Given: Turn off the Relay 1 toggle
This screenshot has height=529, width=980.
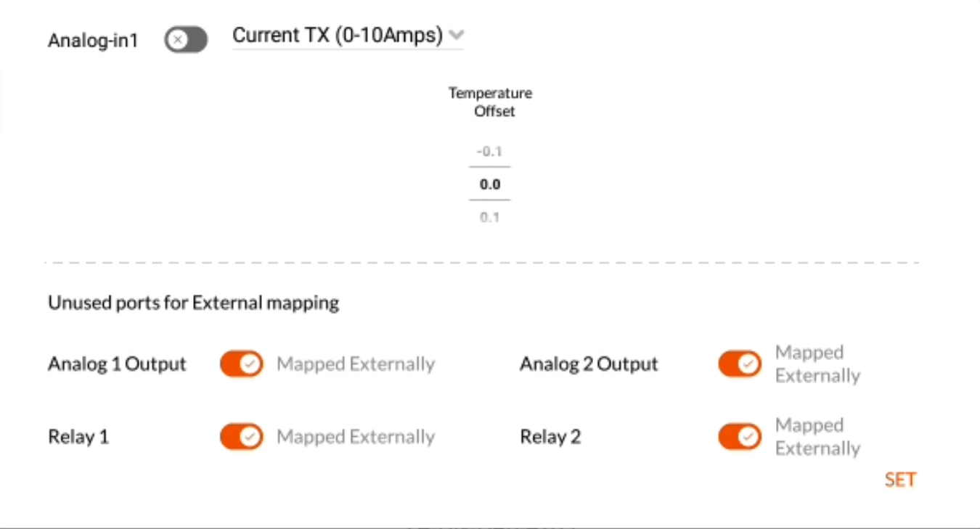Looking at the screenshot, I should tap(242, 437).
